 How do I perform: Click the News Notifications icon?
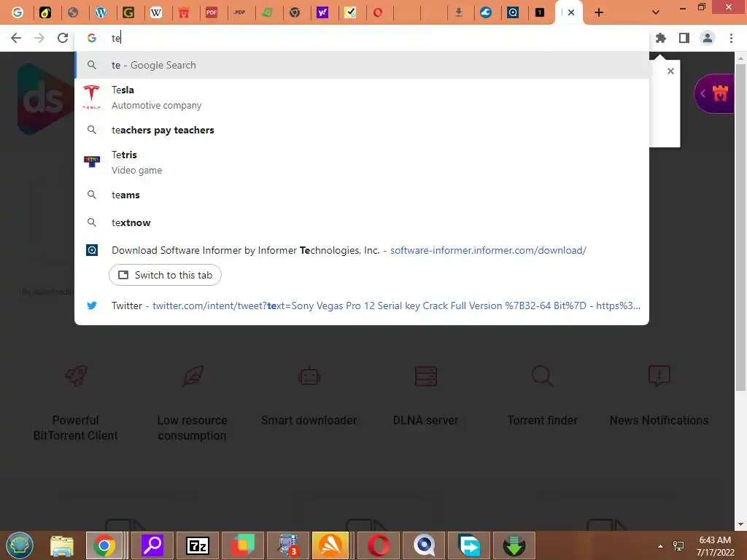tap(659, 376)
